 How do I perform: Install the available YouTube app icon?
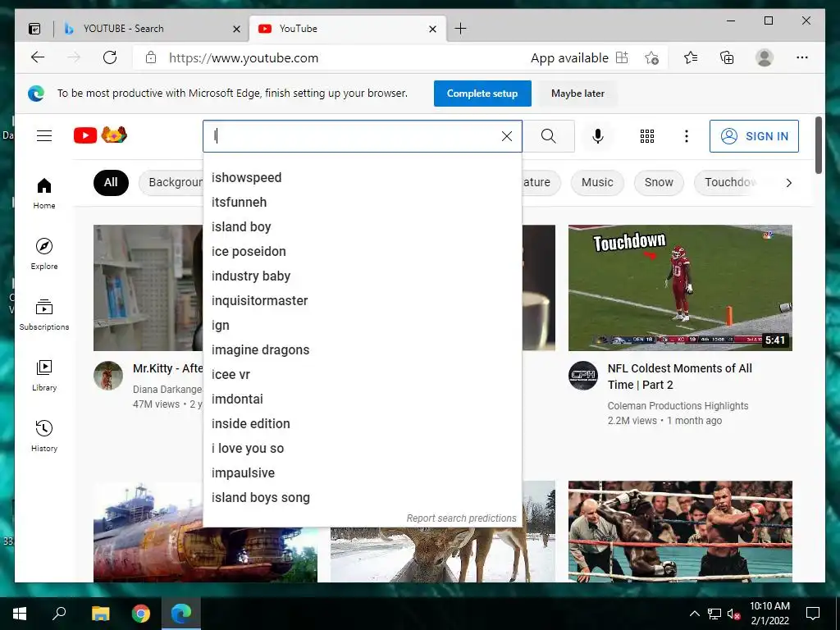click(622, 57)
